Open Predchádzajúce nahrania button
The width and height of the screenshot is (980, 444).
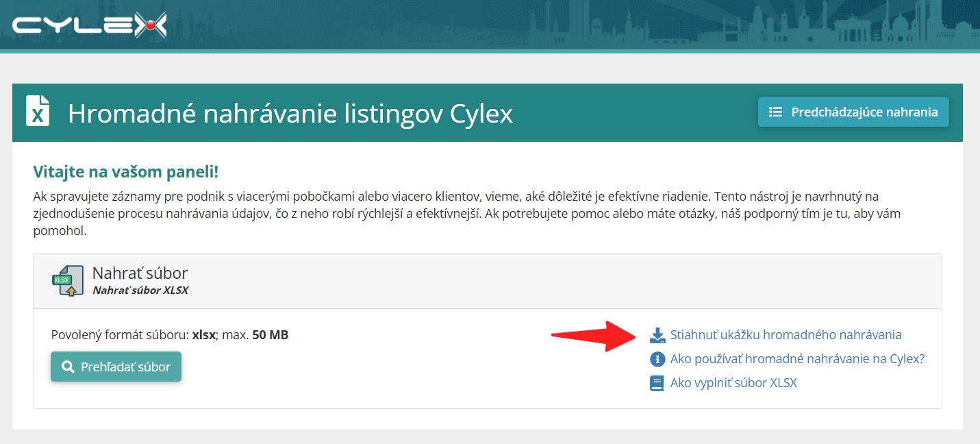(x=853, y=112)
